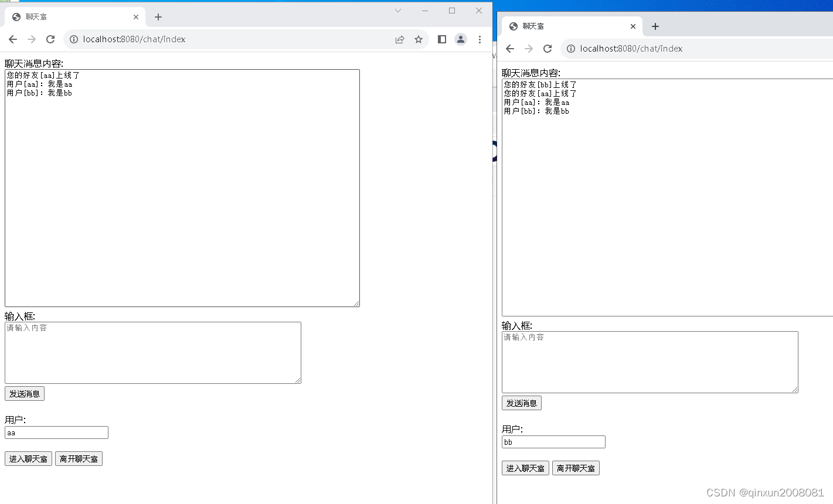Image resolution: width=833 pixels, height=504 pixels.
Task: Click inside the 请输入内容 message box on the left
Action: tap(152, 352)
